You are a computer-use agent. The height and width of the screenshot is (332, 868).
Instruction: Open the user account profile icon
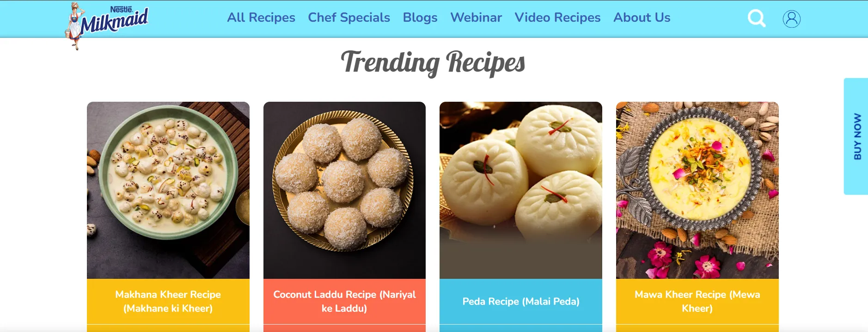791,19
